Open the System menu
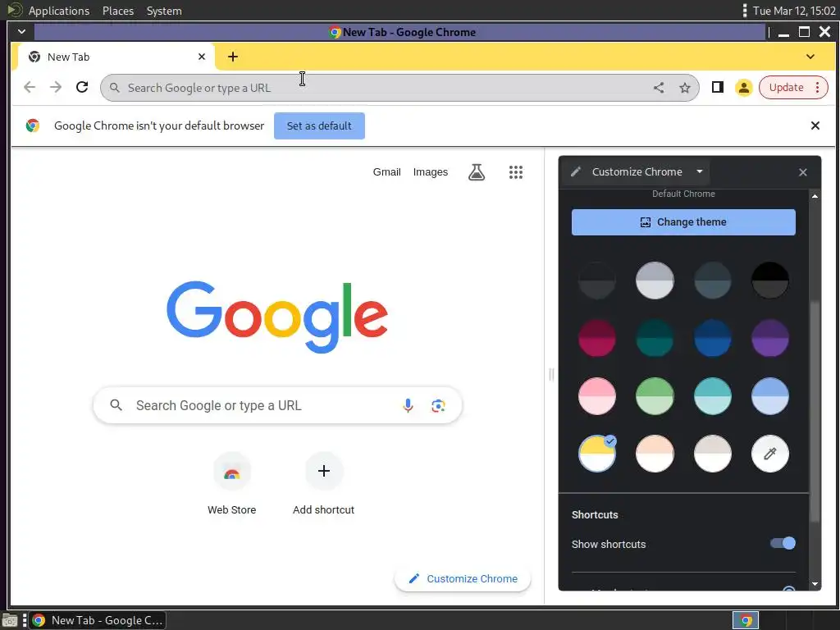Image resolution: width=840 pixels, height=630 pixels. [164, 11]
